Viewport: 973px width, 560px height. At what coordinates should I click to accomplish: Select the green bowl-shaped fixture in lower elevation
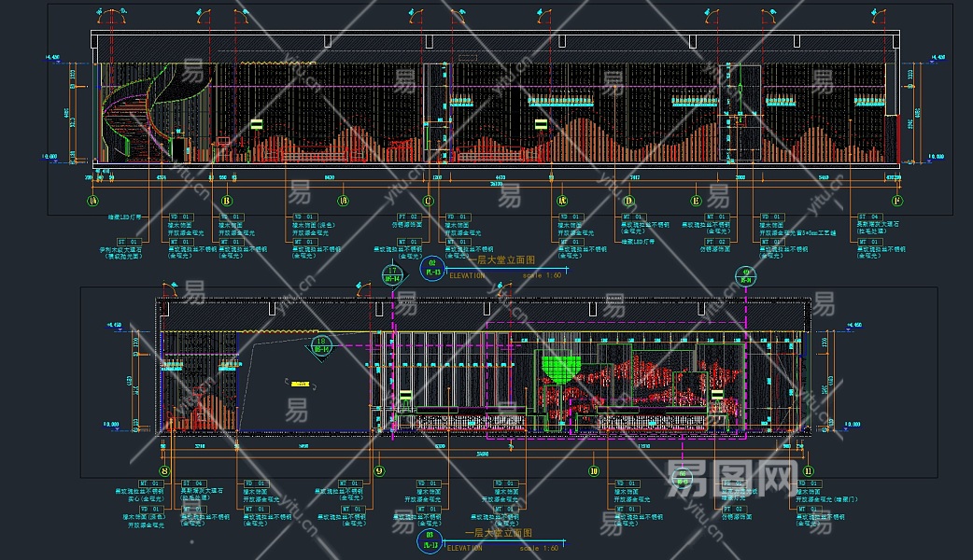(x=561, y=368)
